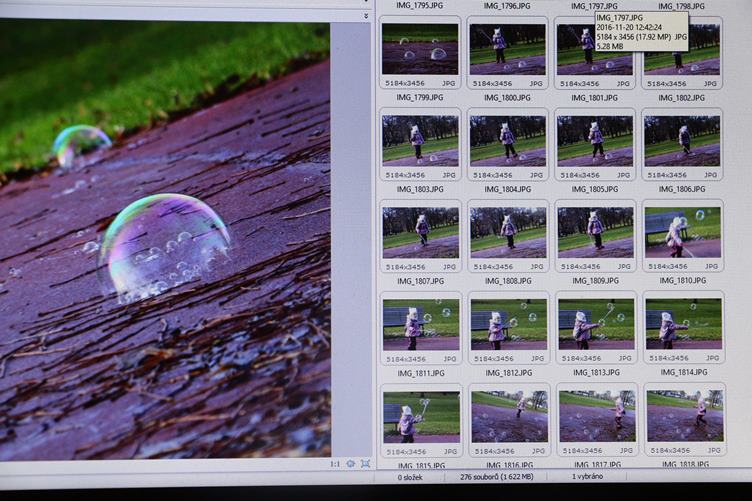
Task: Click the fit-to-window icon next to 1:1
Action: coord(351,464)
